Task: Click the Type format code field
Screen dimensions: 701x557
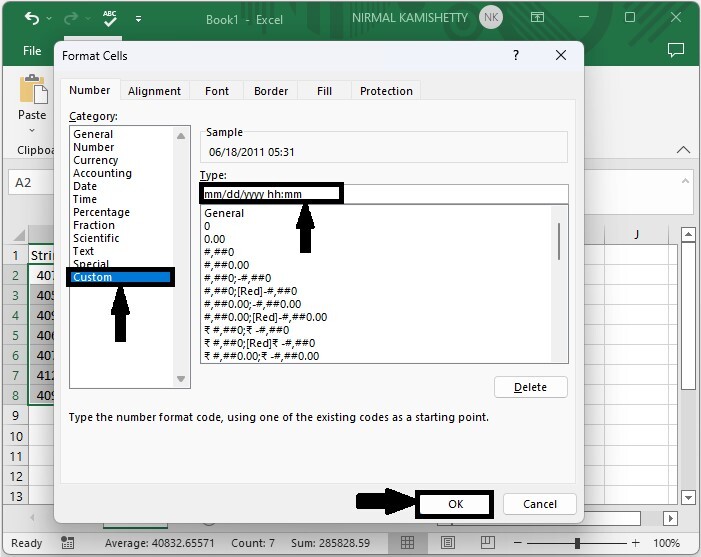Action: pos(384,194)
